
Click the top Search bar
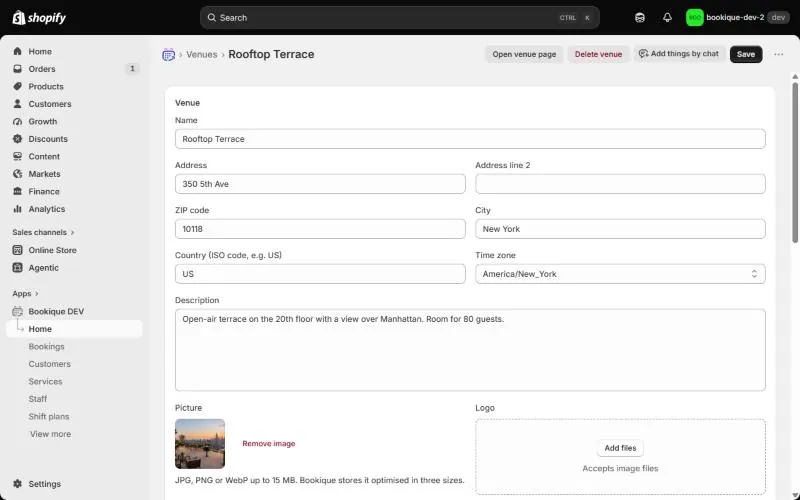point(399,18)
